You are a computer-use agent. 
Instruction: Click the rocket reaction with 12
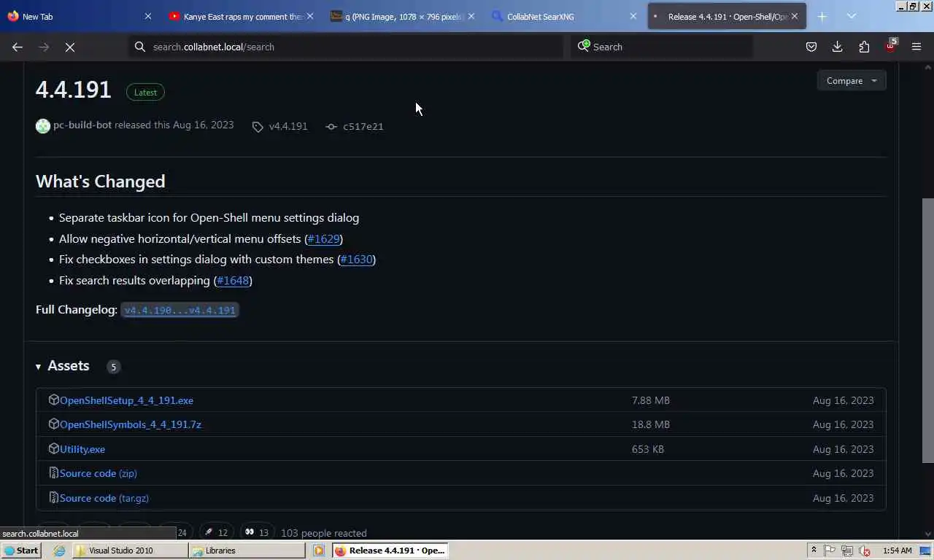pyautogui.click(x=216, y=533)
